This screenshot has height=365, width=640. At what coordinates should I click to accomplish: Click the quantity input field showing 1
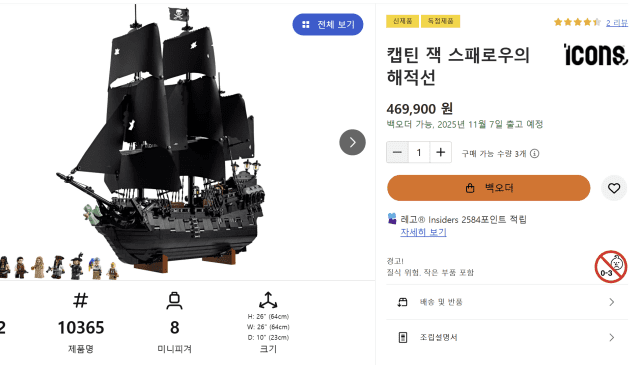tap(419, 152)
